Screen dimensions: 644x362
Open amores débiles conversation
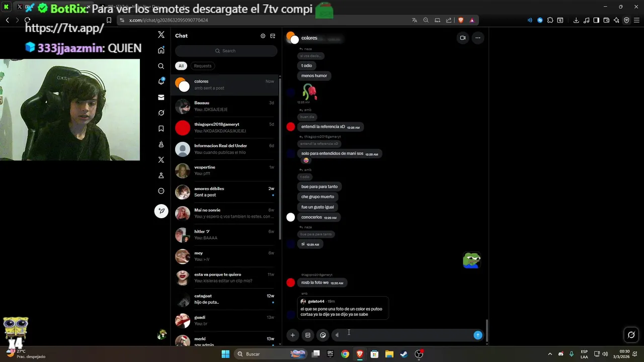tap(225, 192)
